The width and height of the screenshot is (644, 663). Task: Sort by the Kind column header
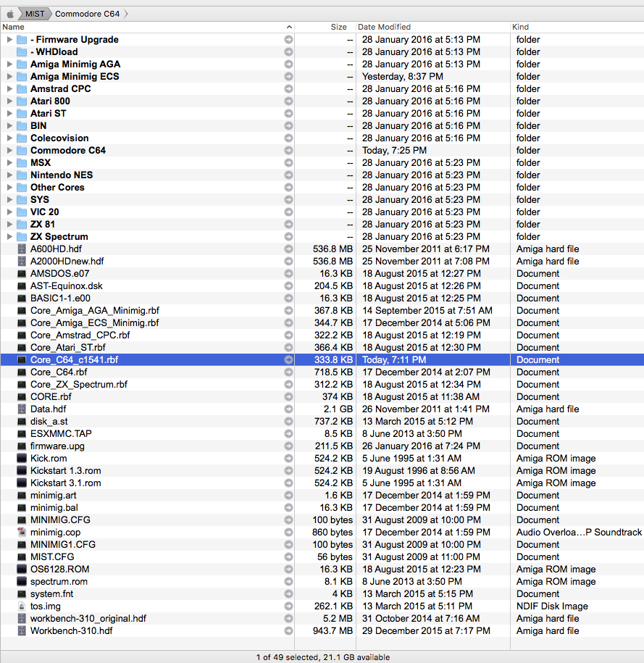520,27
